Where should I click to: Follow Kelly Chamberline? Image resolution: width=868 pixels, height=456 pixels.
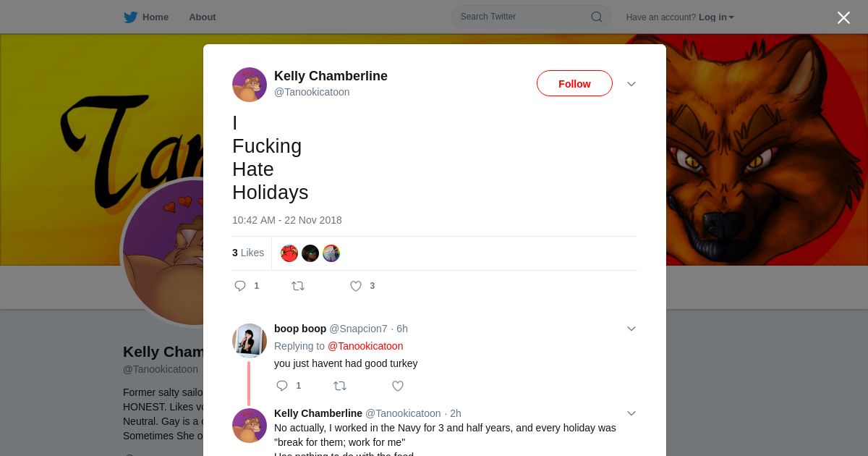click(x=574, y=84)
